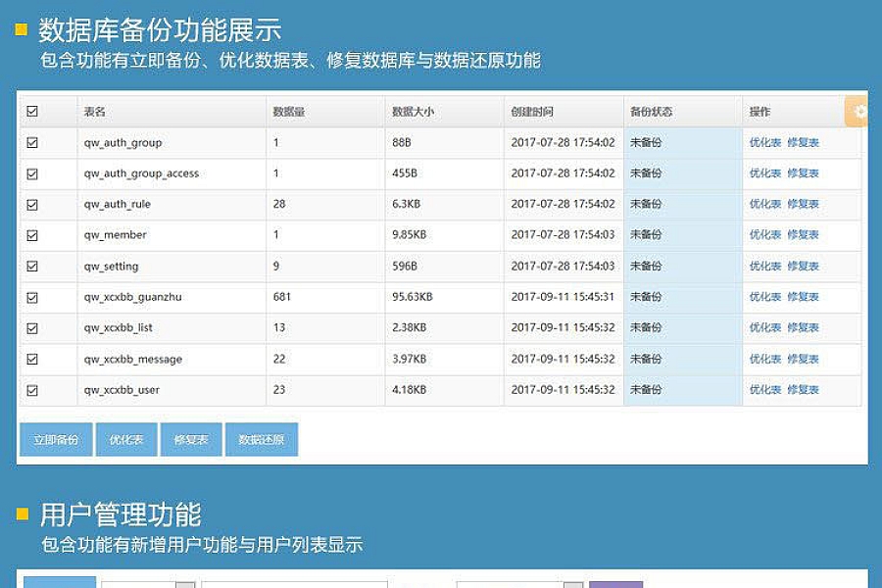Toggle the select-all checkbox in table header
882x588 pixels.
(32, 112)
